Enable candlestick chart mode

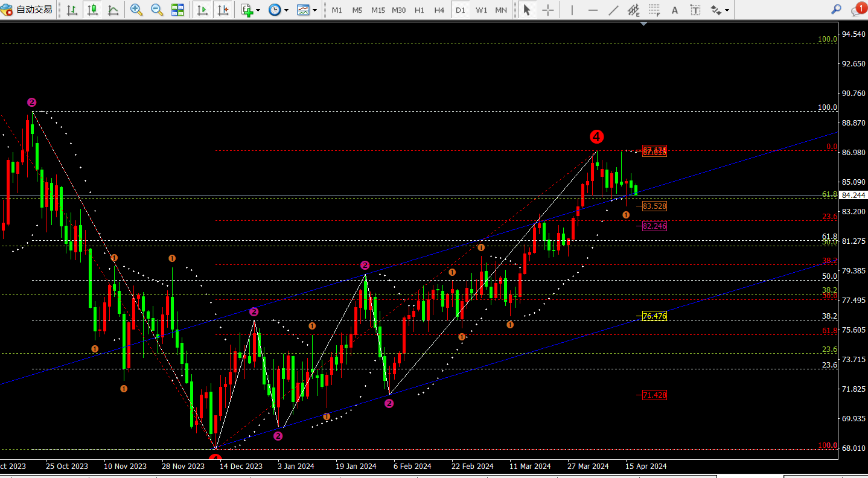tap(92, 10)
